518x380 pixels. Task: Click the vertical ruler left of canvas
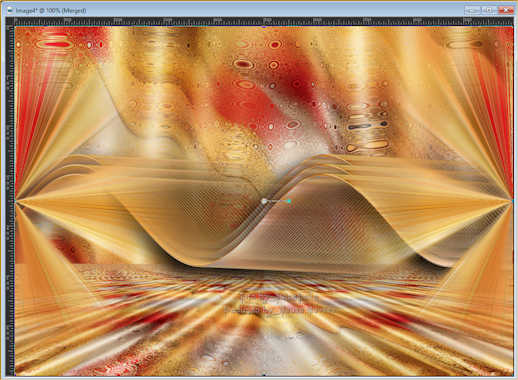click(10, 201)
